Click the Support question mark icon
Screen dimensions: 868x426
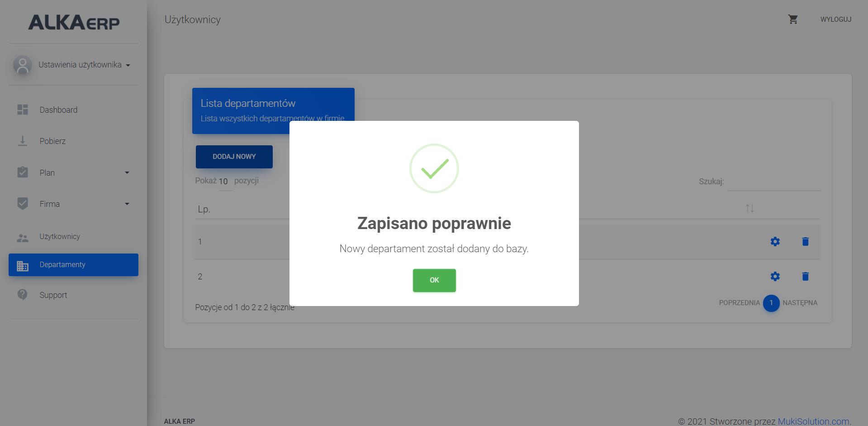point(23,295)
